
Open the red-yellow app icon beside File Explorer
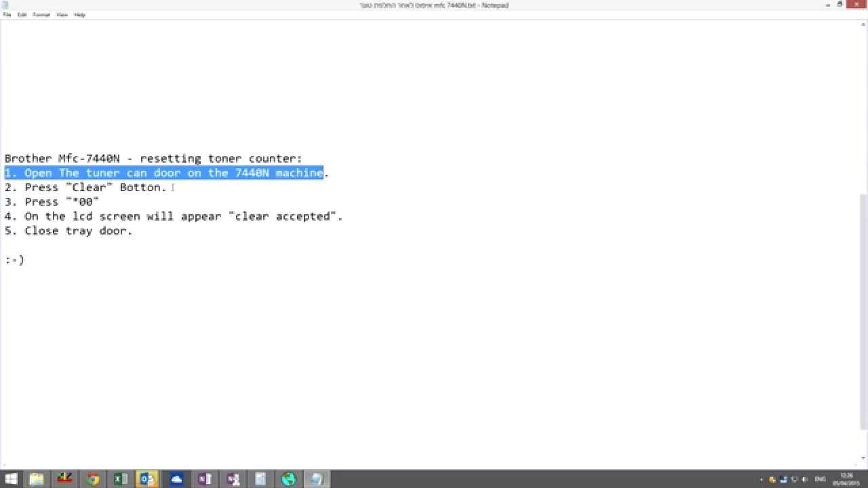pyautogui.click(x=65, y=479)
